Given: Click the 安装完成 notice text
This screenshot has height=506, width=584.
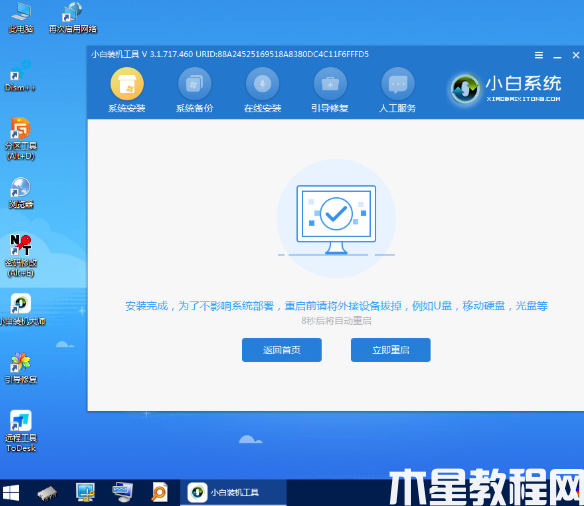Looking at the screenshot, I should click(x=336, y=306).
